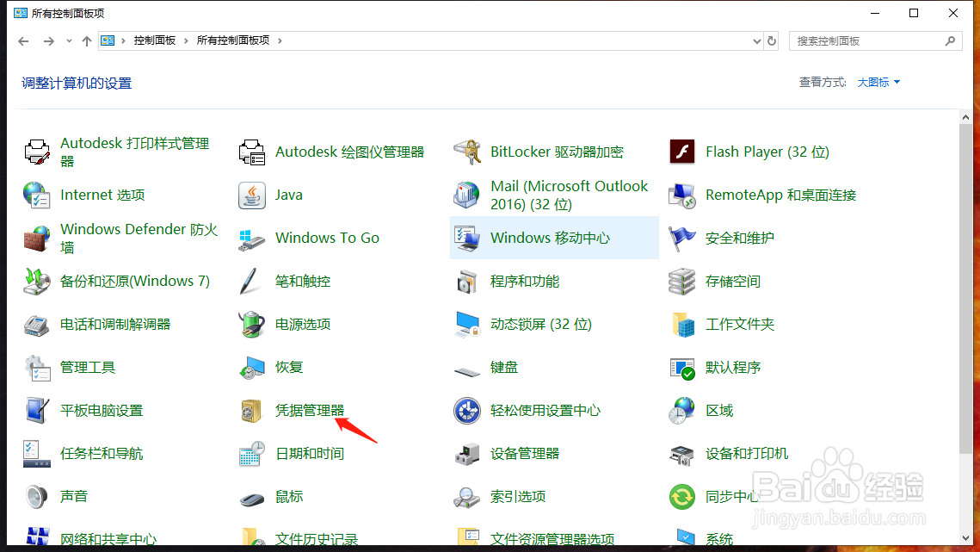This screenshot has width=980, height=552.
Task: Open Flash Player (32 位) settings
Action: pyautogui.click(x=765, y=152)
